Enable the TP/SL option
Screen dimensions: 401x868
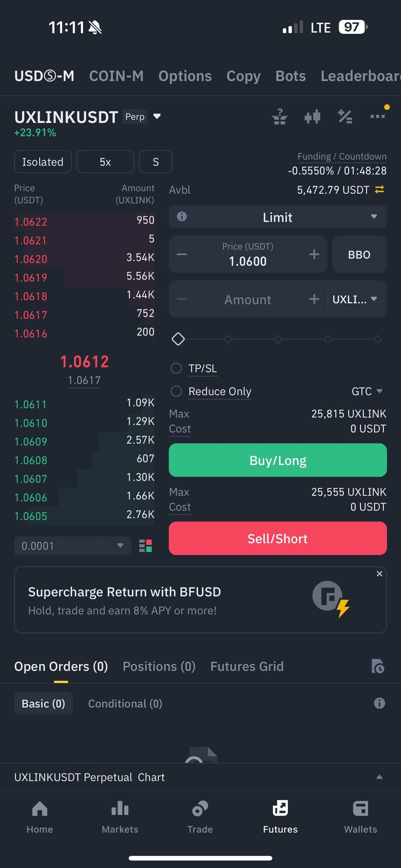(x=176, y=368)
